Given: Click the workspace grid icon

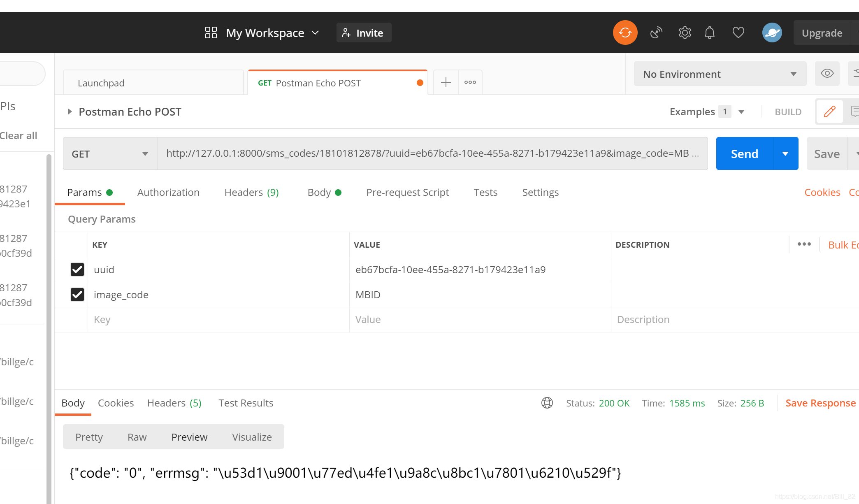Looking at the screenshot, I should coord(211,33).
